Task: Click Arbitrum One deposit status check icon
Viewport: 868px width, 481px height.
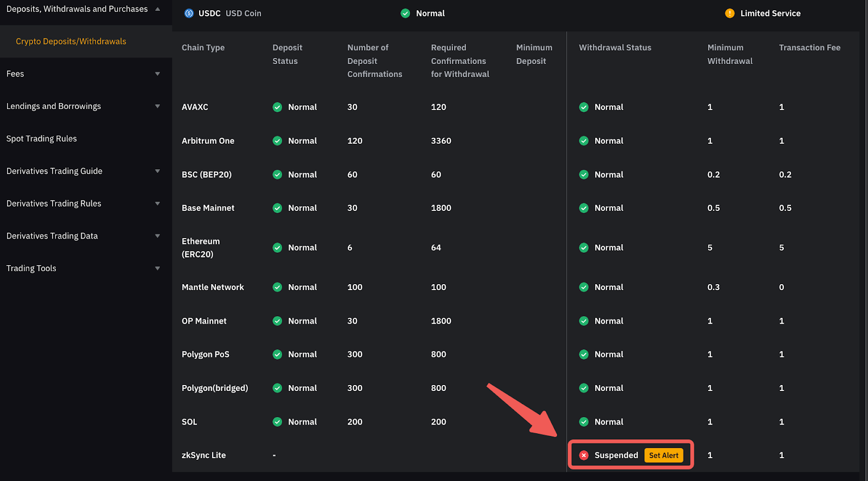Action: point(277,141)
